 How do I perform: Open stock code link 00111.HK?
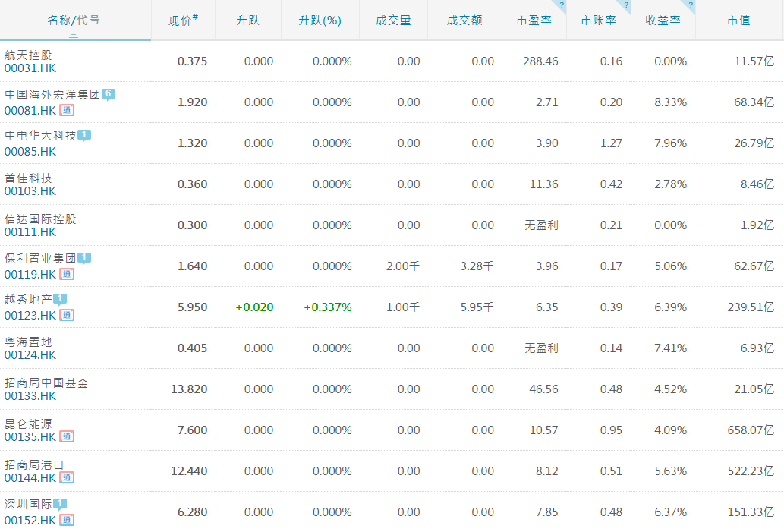[x=30, y=232]
